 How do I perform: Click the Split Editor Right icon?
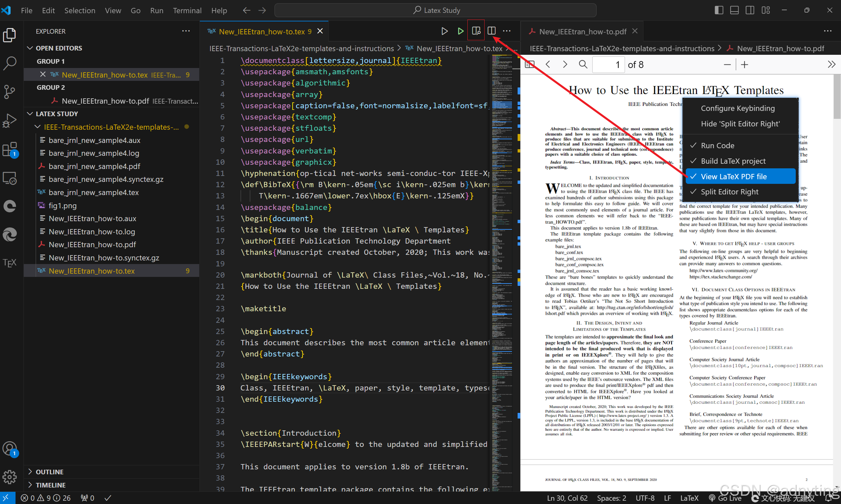[491, 31]
